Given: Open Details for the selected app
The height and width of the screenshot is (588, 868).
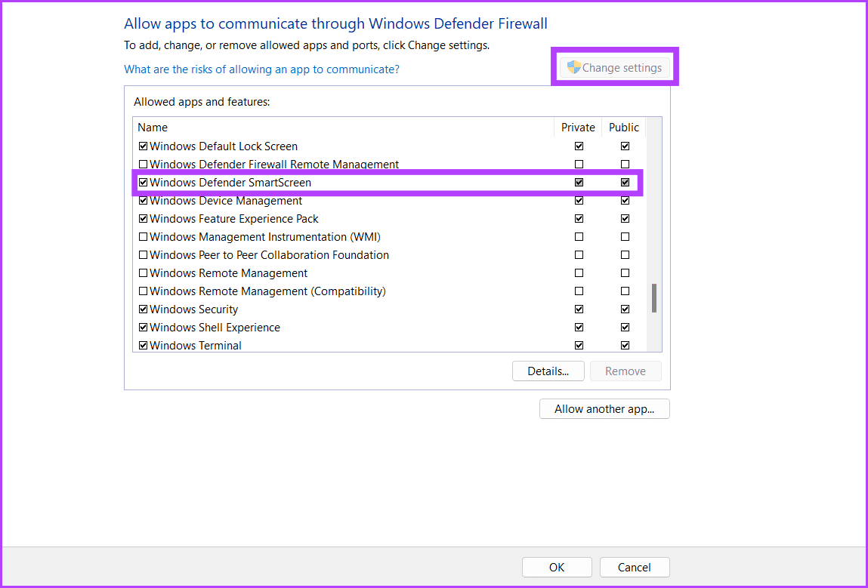Looking at the screenshot, I should coord(548,371).
